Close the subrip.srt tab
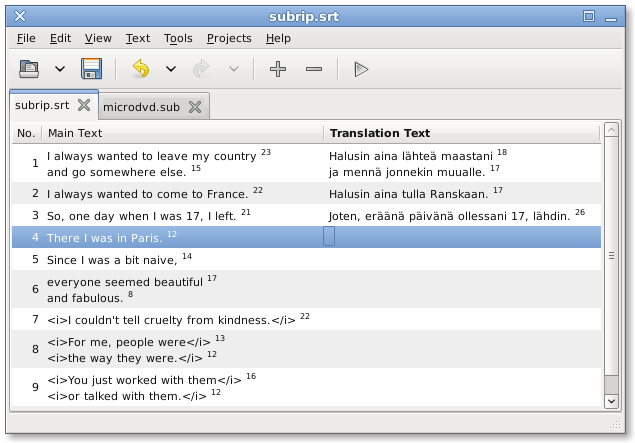This screenshot has height=443, width=635. click(x=84, y=105)
